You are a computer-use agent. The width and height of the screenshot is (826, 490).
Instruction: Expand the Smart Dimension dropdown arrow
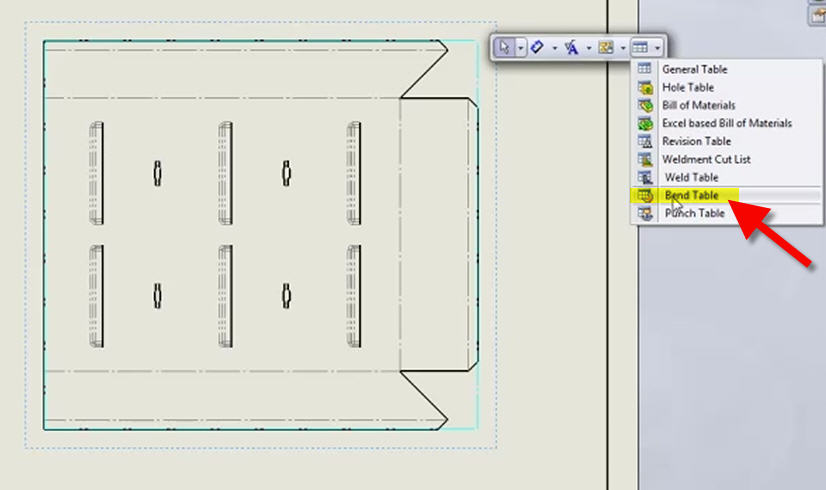(555, 48)
